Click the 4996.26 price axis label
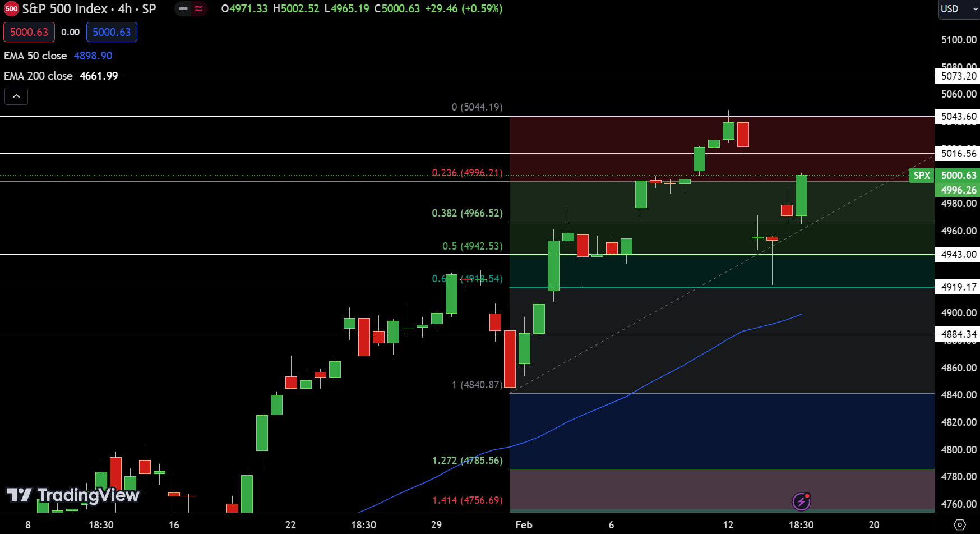This screenshot has width=980, height=534. click(x=958, y=190)
